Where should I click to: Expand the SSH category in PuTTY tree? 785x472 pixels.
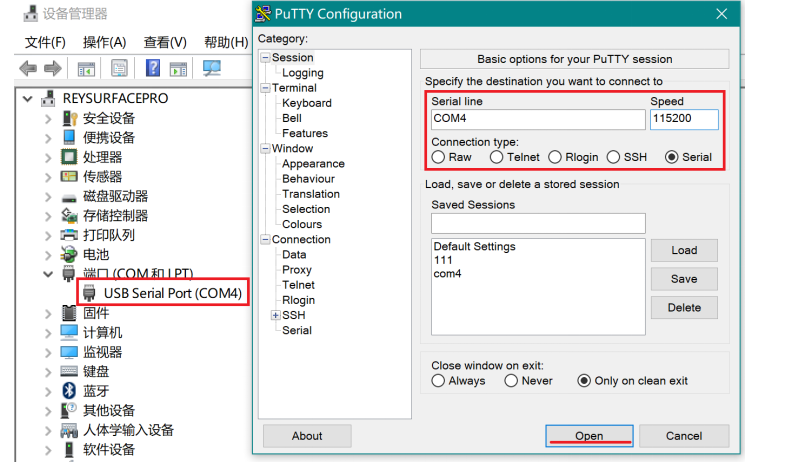tap(276, 315)
